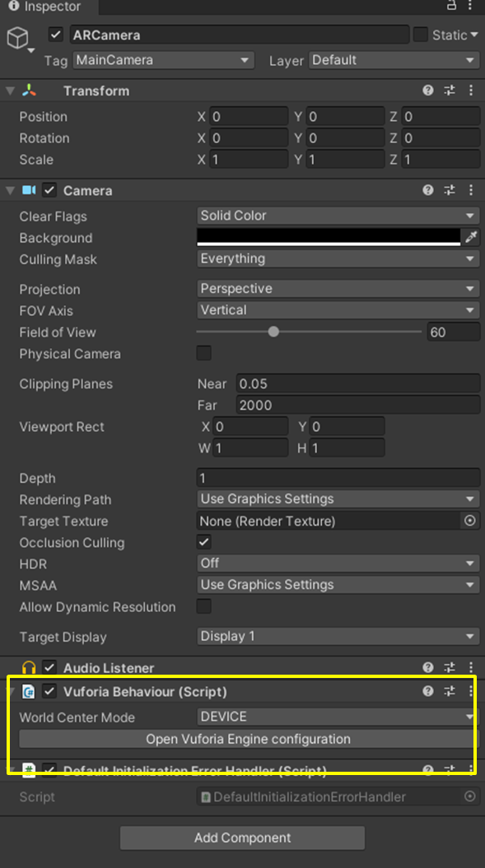Open the Inspector panel options menu
485x868 pixels.
(470, 6)
